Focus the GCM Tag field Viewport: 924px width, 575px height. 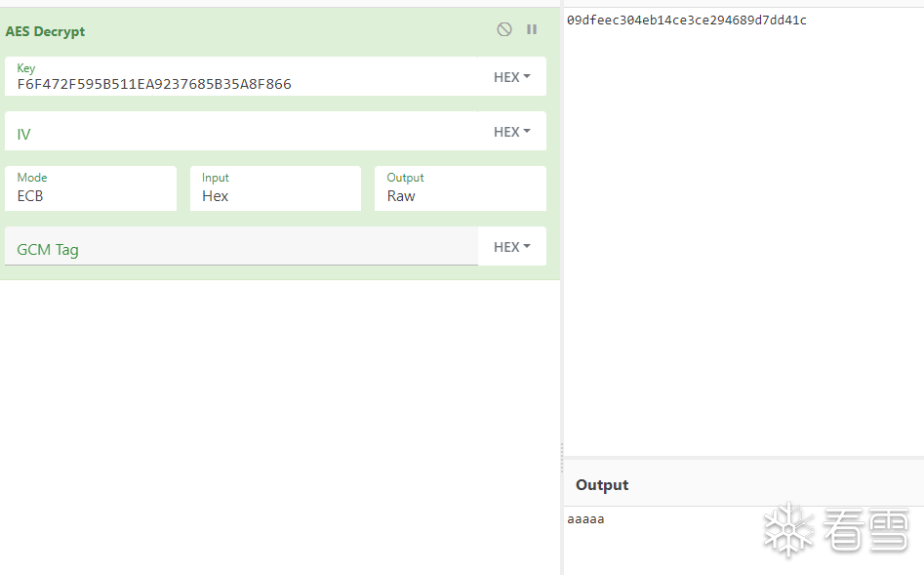point(244,249)
